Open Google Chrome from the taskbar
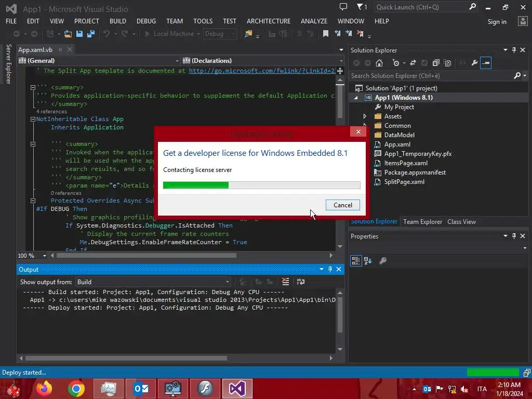Viewport: 532px width, 399px height. point(76,389)
